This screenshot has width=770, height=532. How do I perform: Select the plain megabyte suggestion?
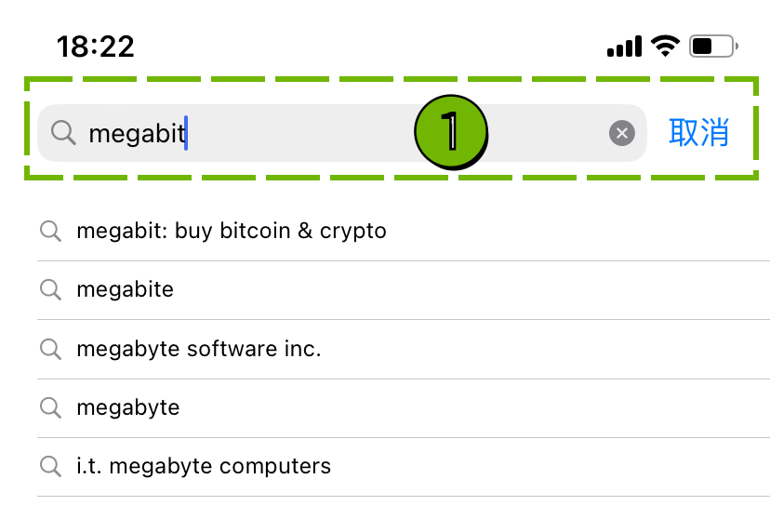[x=404, y=407]
